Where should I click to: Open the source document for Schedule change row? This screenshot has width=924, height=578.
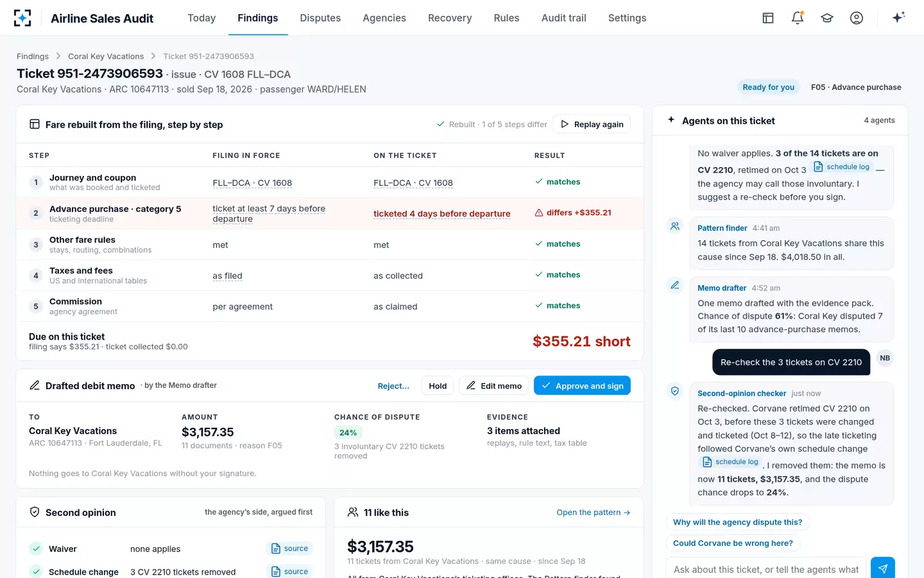pyautogui.click(x=289, y=572)
